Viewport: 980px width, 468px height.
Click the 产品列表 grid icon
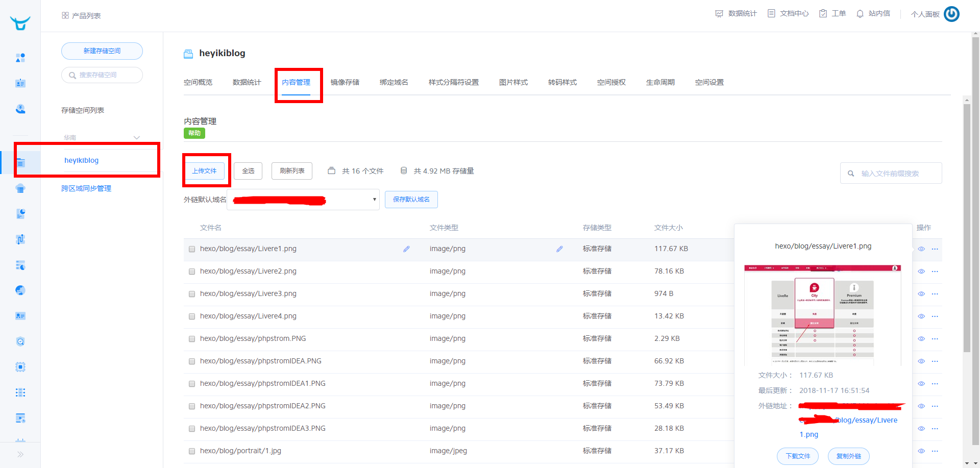(65, 16)
